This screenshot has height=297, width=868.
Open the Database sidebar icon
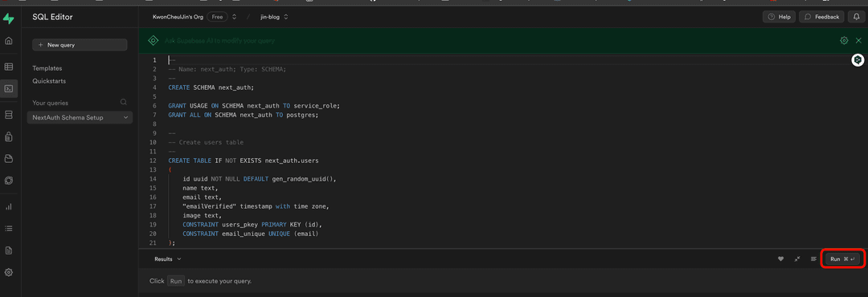[x=8, y=115]
